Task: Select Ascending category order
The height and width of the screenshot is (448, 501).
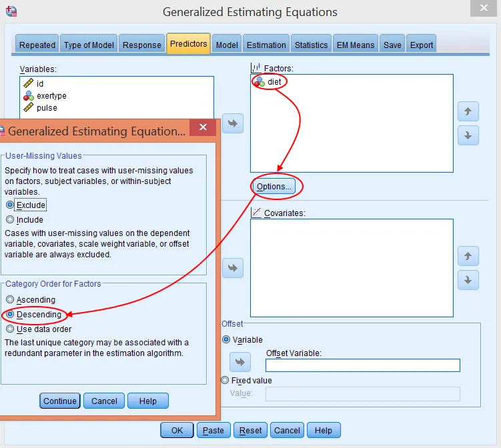Action: click(10, 300)
